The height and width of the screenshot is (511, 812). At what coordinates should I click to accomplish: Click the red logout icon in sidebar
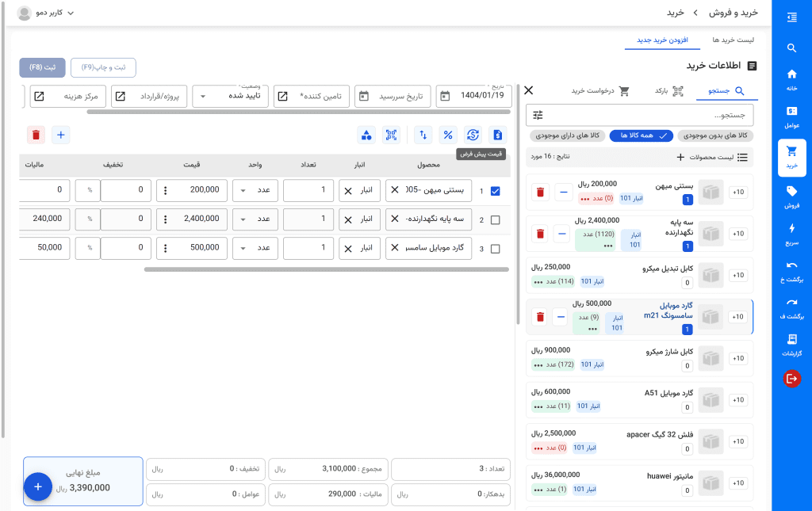point(791,379)
